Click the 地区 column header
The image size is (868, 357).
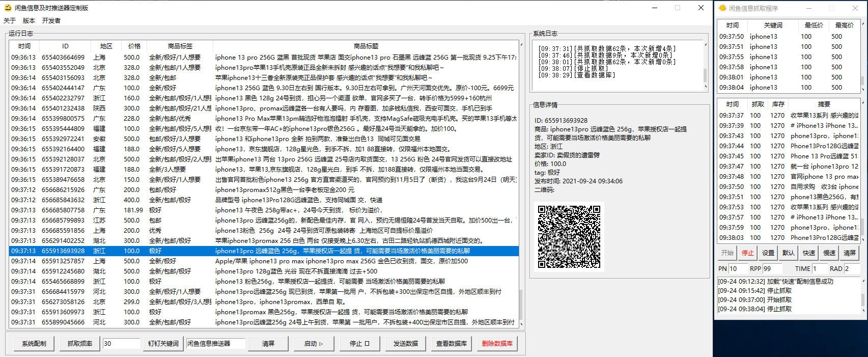106,46
